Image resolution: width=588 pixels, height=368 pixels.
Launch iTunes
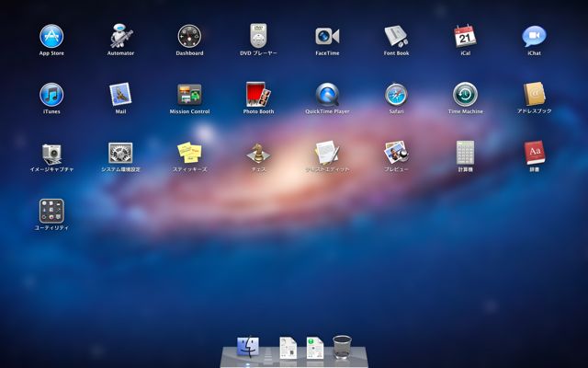(51, 95)
